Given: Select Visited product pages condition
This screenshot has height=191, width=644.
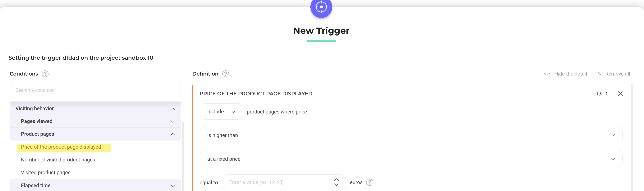Looking at the screenshot, I should (46, 173).
